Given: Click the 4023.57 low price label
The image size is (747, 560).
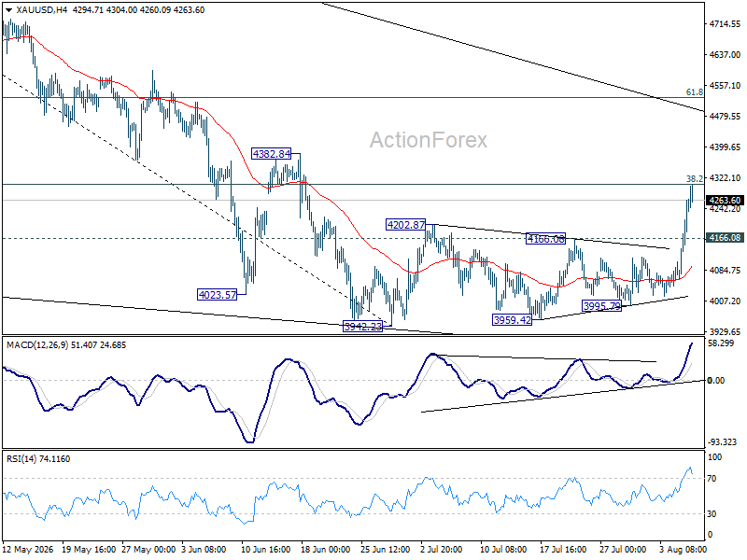Looking at the screenshot, I should click(218, 295).
